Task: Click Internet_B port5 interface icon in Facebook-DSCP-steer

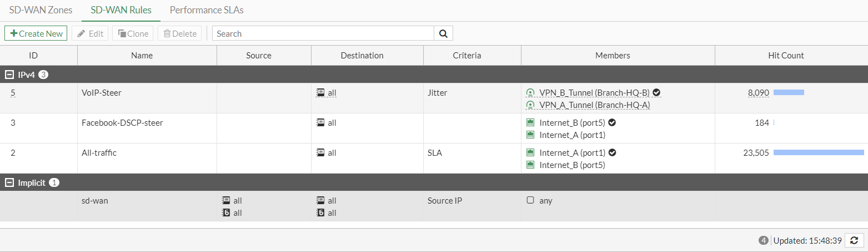Action: click(530, 123)
